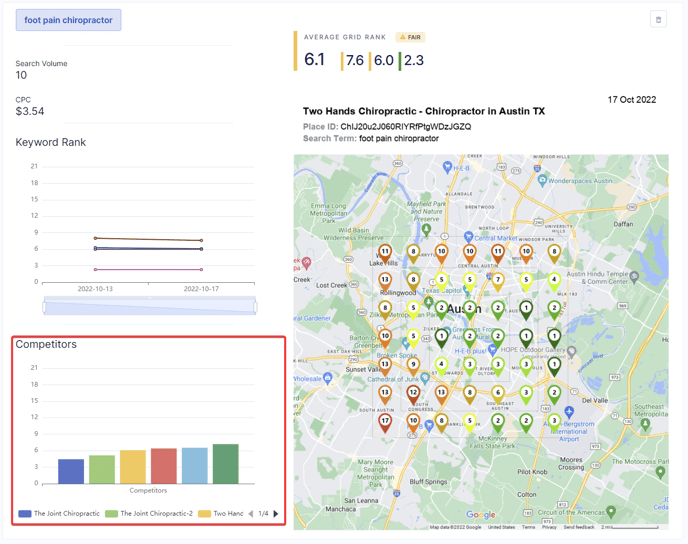This screenshot has height=544, width=688.
Task: Toggle The Joint Chiropractic-2 legend entry
Action: point(149,514)
